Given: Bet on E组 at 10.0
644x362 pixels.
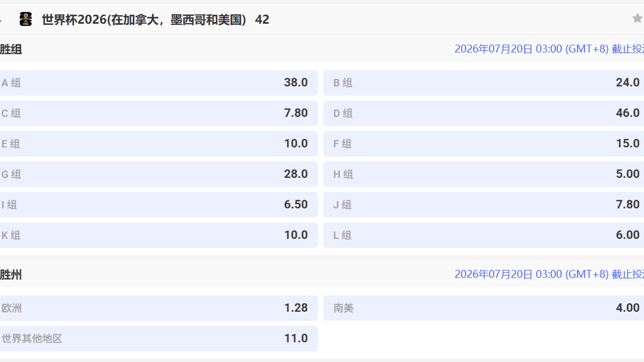Looking at the screenshot, I should pyautogui.click(x=158, y=143).
